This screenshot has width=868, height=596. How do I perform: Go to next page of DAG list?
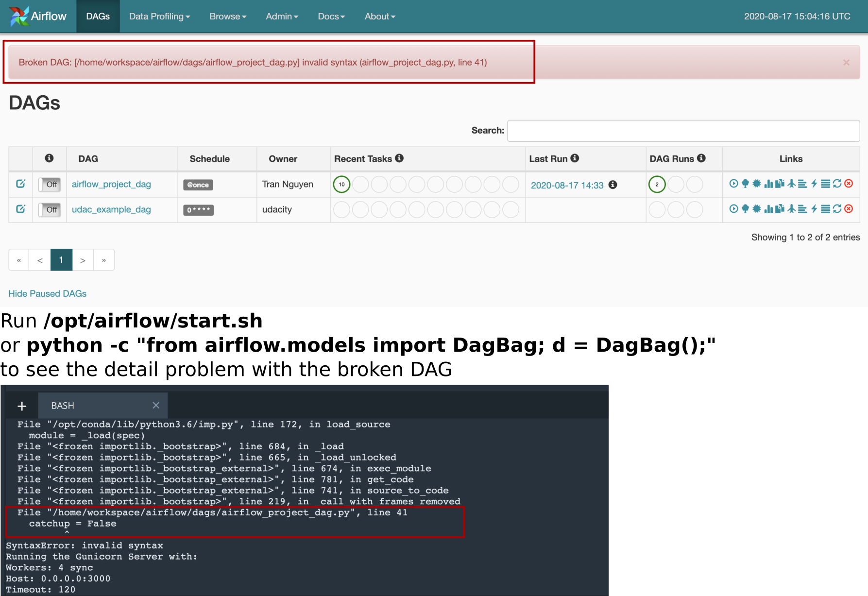coord(83,260)
